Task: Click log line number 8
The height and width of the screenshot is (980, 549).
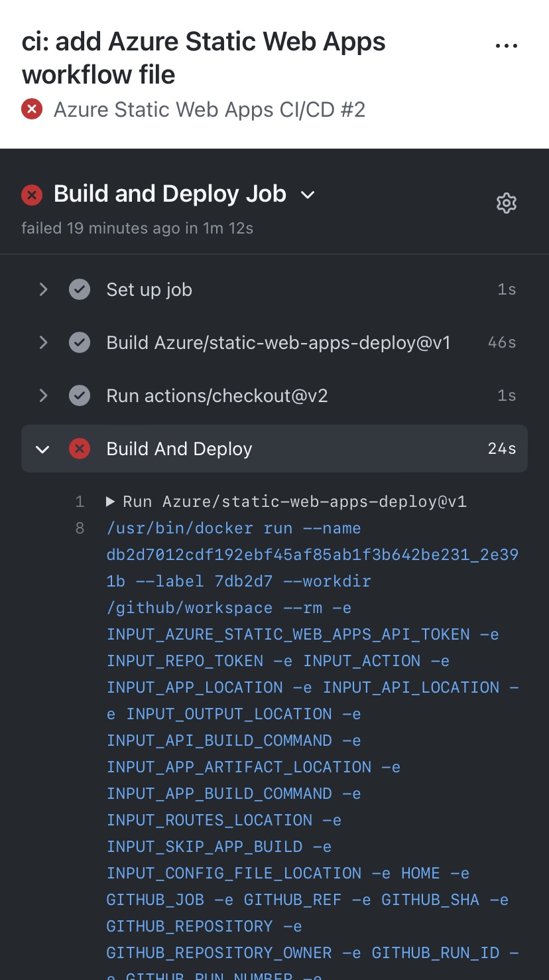Action: [80, 528]
